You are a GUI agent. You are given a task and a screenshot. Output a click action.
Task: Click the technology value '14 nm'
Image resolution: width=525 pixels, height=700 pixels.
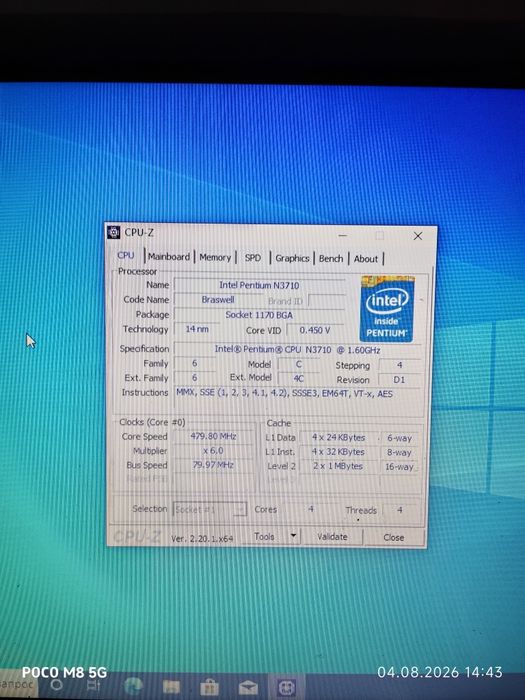click(197, 329)
